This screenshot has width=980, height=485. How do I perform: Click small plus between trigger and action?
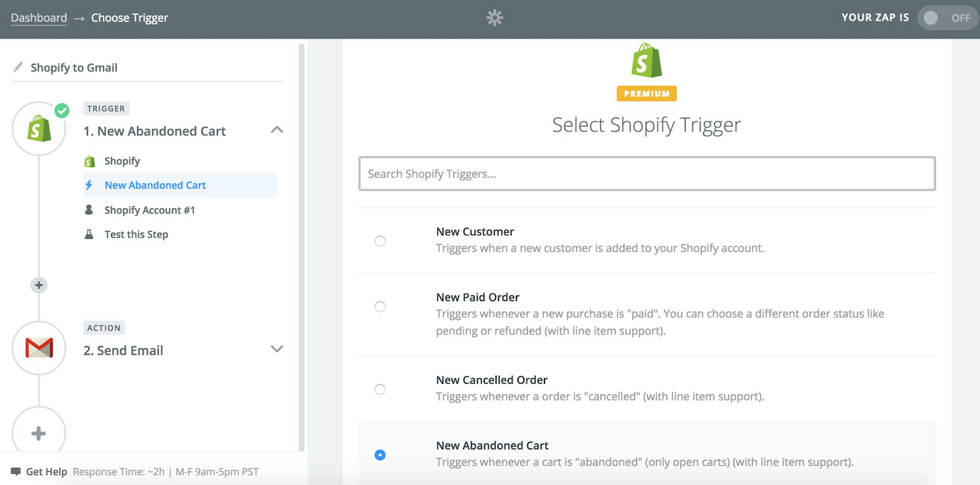click(39, 285)
